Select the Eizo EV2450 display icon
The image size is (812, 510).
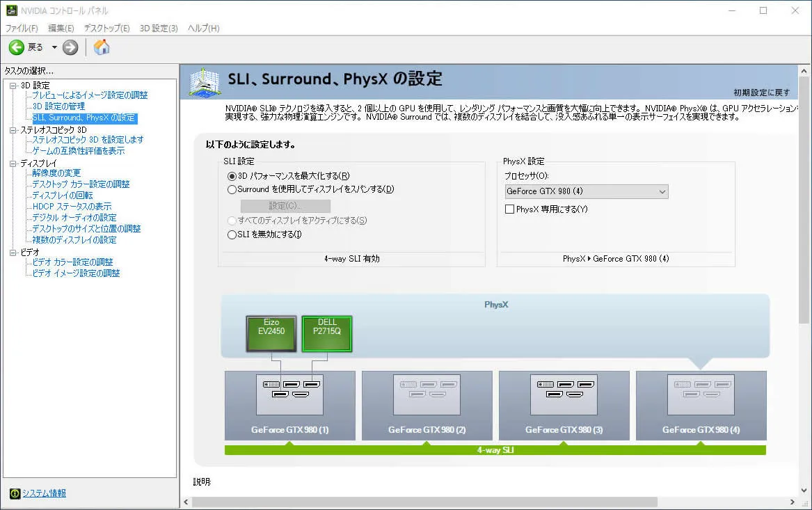tap(271, 333)
